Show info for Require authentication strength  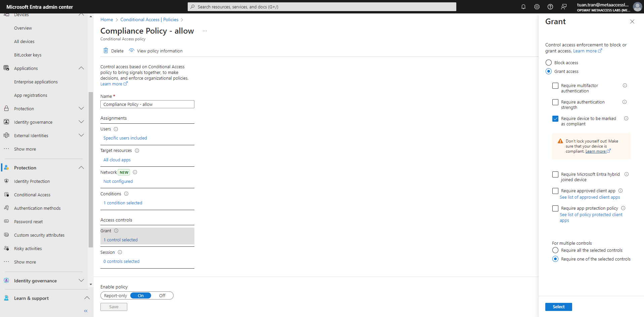[625, 102]
